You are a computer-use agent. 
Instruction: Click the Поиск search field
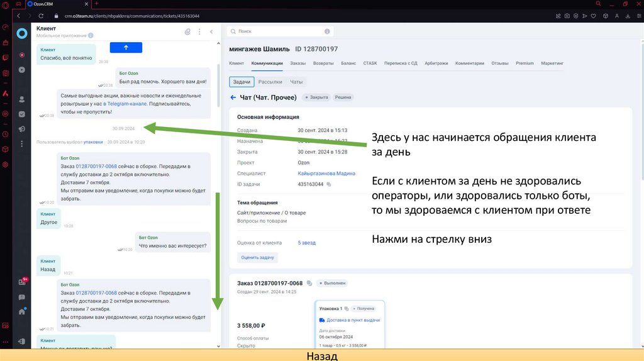pyautogui.click(x=280, y=31)
